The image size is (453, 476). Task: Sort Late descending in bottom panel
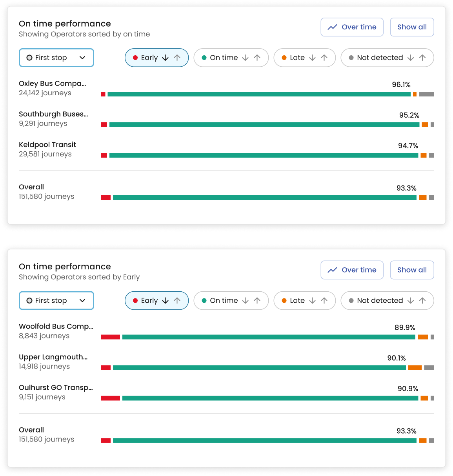[313, 301]
